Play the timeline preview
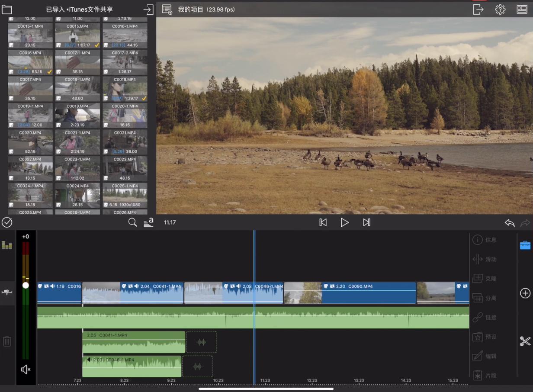 [x=344, y=222]
